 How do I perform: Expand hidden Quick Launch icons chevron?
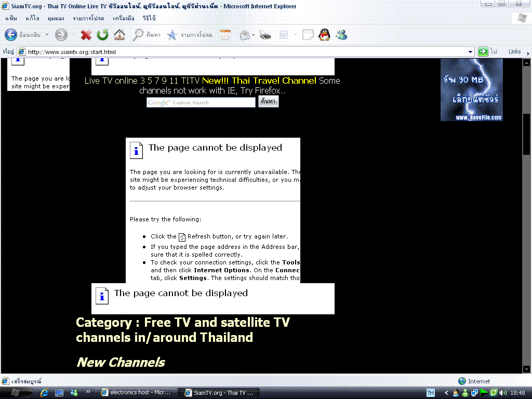tap(88, 392)
